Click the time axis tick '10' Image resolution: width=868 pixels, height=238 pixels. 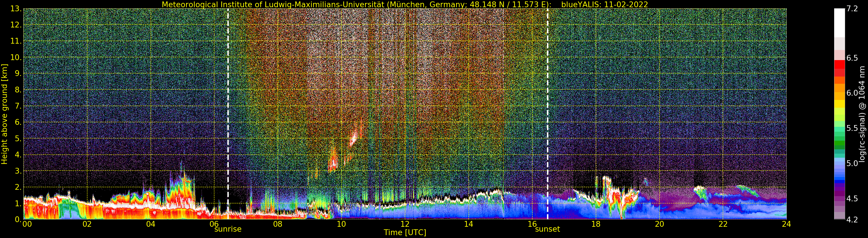(341, 224)
